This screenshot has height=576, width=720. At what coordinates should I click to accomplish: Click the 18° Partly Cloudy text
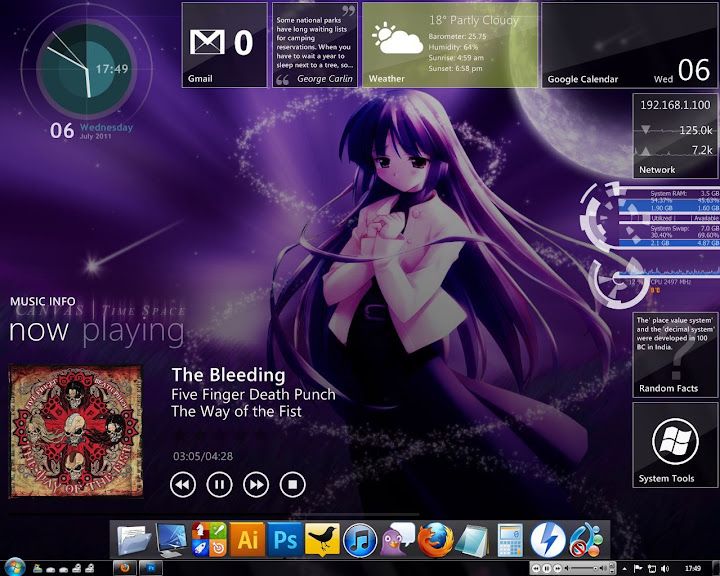[x=474, y=20]
